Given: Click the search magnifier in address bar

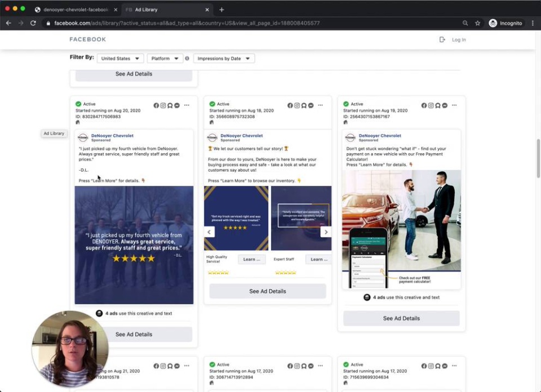Looking at the screenshot, I should [465, 23].
